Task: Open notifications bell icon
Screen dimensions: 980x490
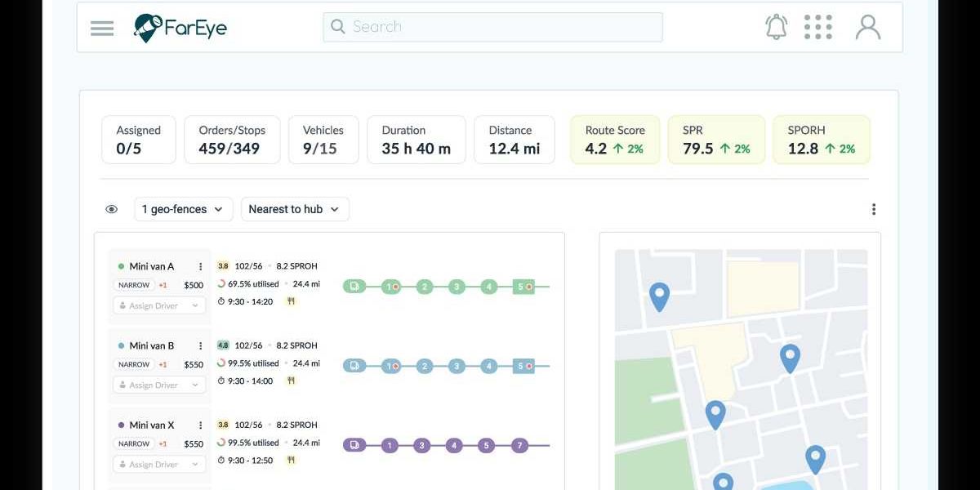Action: [777, 27]
